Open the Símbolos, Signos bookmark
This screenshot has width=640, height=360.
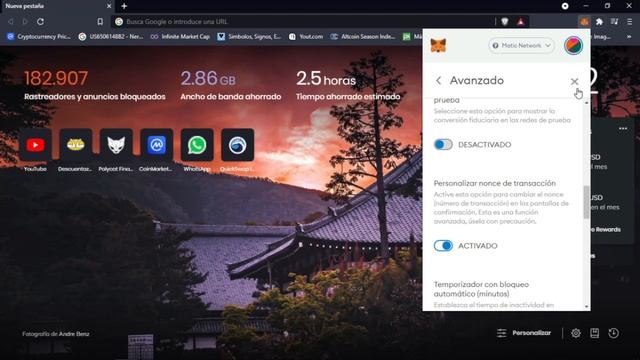point(249,36)
